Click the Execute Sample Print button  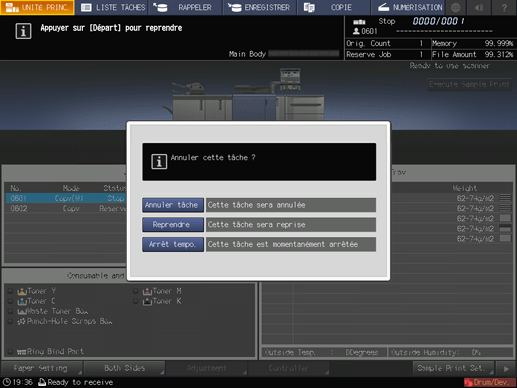click(469, 84)
